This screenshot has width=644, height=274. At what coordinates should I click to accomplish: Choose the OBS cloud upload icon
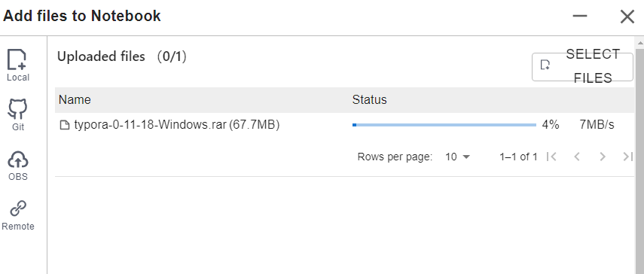[x=17, y=160]
